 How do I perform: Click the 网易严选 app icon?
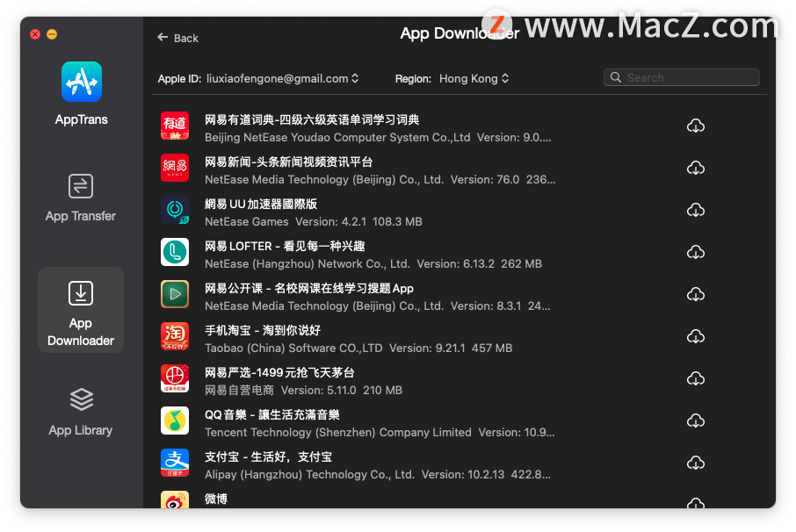[x=175, y=378]
